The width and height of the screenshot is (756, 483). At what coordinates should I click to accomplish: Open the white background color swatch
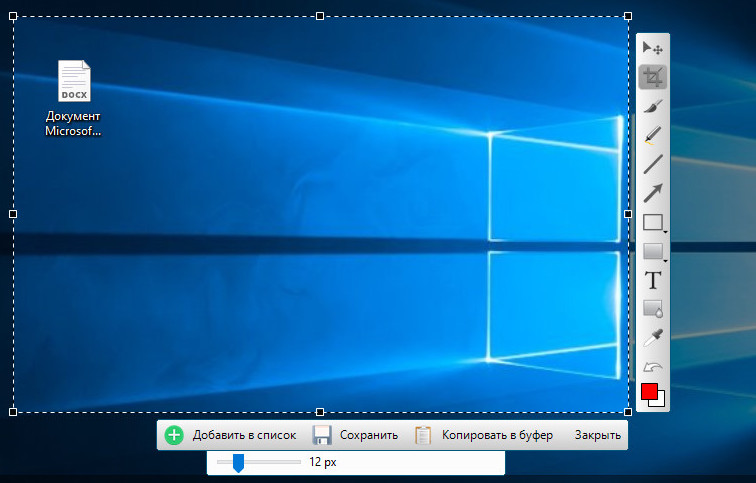(x=661, y=403)
